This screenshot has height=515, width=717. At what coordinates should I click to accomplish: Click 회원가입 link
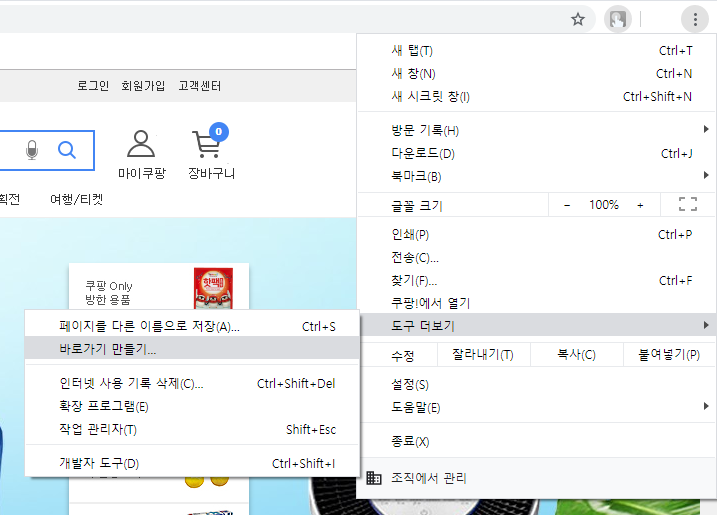(x=143, y=86)
